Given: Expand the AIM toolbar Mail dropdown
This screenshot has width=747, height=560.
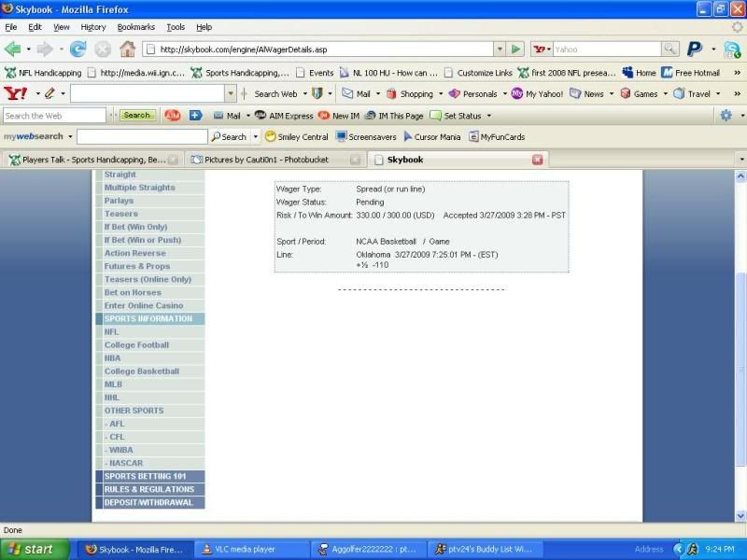Looking at the screenshot, I should (247, 116).
